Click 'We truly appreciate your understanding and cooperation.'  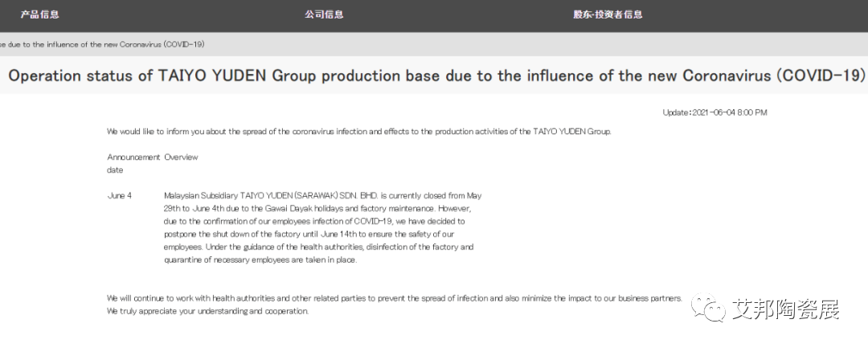coord(207,311)
